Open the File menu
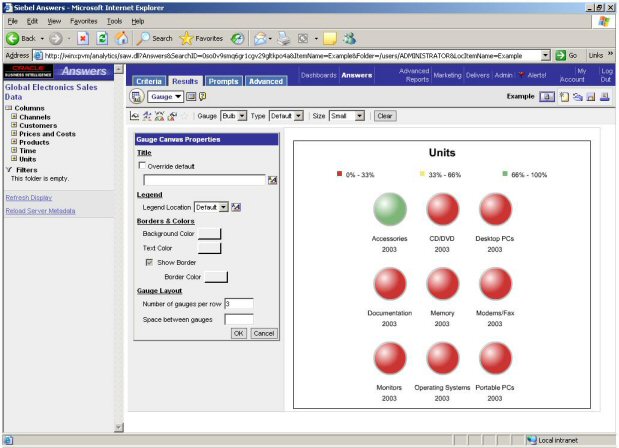 coord(13,21)
